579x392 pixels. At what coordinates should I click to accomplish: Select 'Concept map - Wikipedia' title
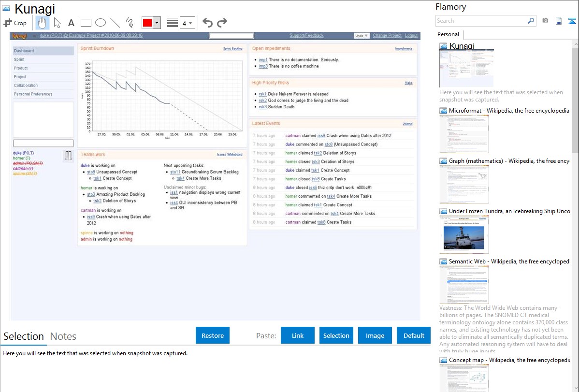point(509,360)
